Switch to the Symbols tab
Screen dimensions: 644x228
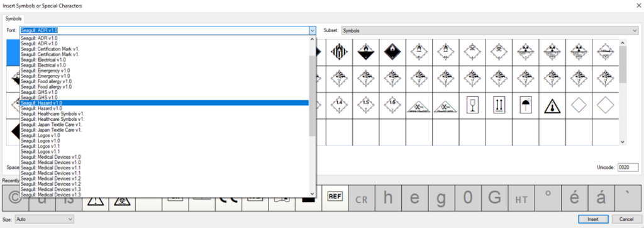(x=14, y=19)
